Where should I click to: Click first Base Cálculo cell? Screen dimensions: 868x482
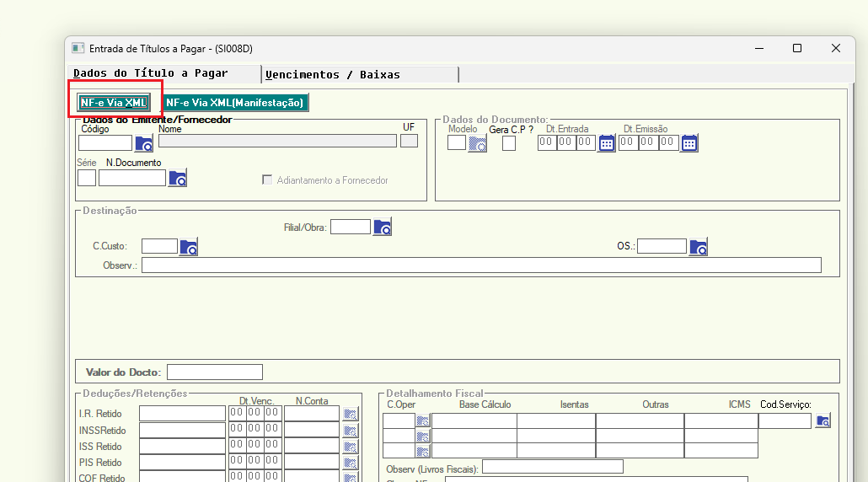click(x=474, y=421)
